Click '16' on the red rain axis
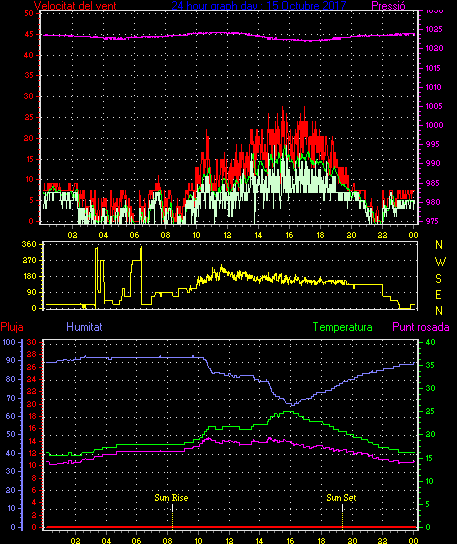Viewport: 457px width, 544px height. click(32, 428)
